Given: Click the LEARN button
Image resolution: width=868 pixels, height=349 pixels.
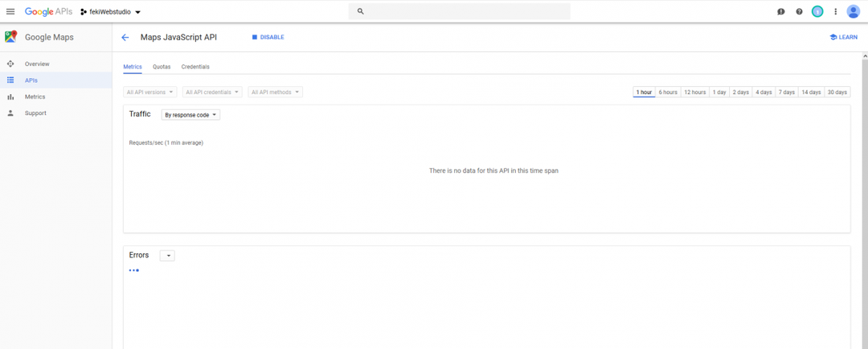Looking at the screenshot, I should click(844, 37).
